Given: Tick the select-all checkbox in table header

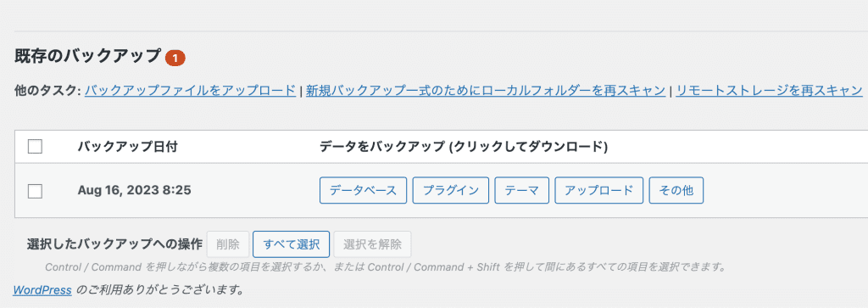Looking at the screenshot, I should pos(35,146).
